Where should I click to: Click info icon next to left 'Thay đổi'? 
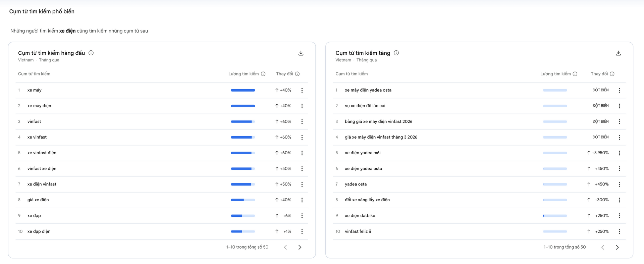pyautogui.click(x=297, y=74)
